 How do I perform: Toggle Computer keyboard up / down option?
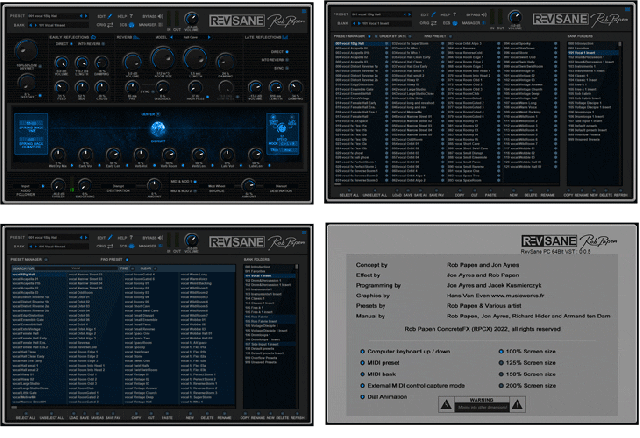[361, 351]
